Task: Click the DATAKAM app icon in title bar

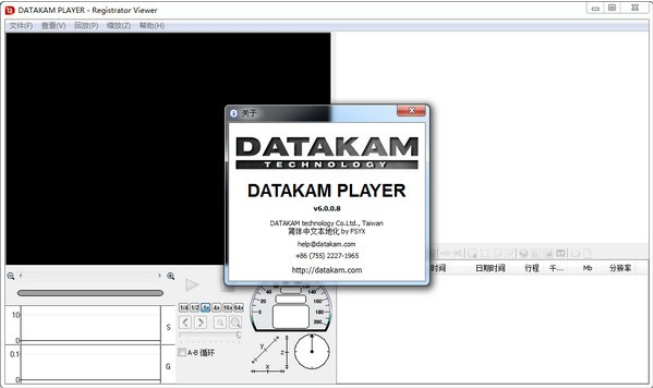Action: coord(9,10)
